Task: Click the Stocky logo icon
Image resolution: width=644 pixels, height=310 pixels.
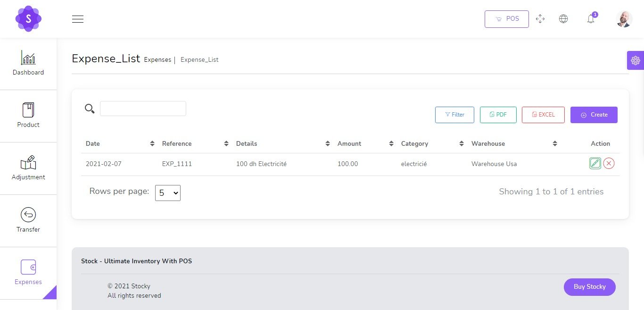Action: click(x=28, y=19)
